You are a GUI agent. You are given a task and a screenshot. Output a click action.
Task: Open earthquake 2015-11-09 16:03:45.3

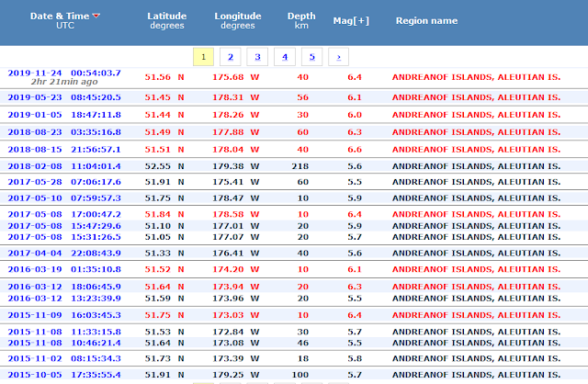pyautogui.click(x=64, y=315)
